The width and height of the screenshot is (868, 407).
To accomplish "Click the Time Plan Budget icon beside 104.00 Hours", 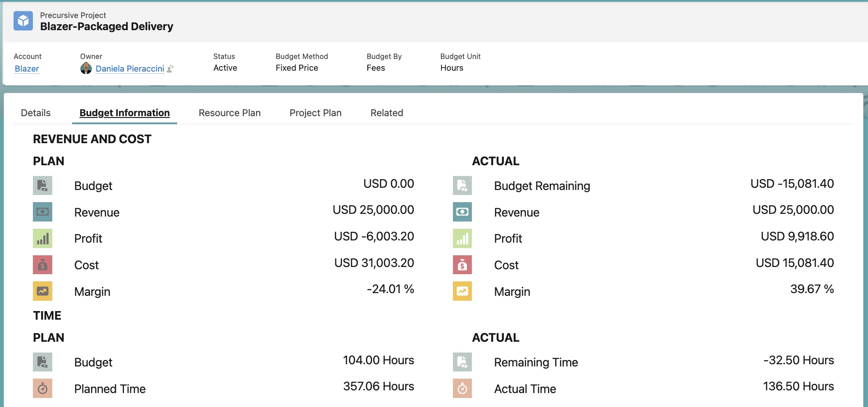I will 42,362.
